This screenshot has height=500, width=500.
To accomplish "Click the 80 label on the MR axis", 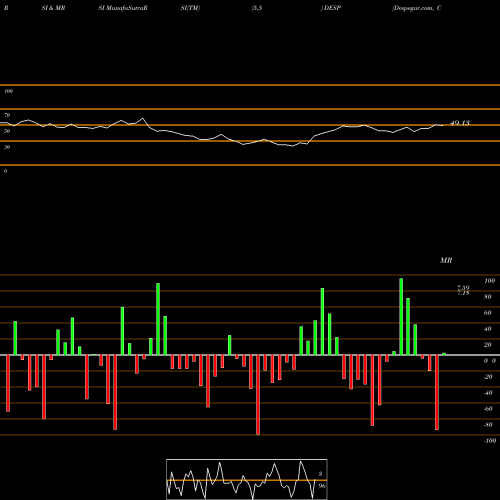I will pos(488,297).
